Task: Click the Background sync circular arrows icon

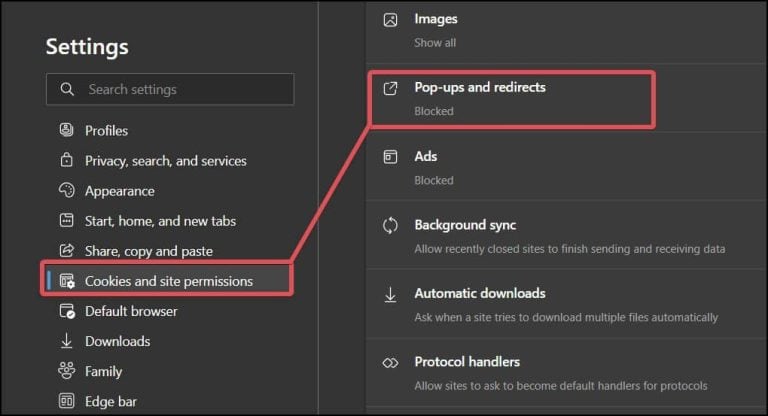Action: tap(391, 226)
